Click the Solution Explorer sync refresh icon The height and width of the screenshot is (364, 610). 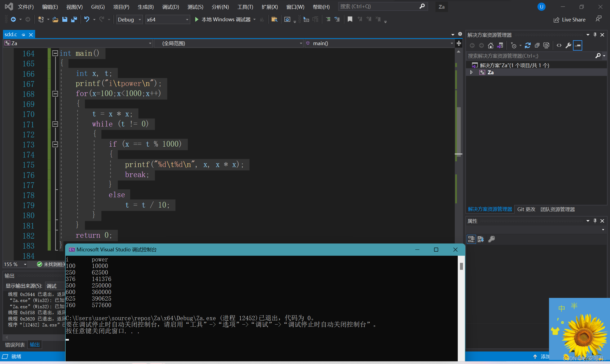pyautogui.click(x=527, y=46)
